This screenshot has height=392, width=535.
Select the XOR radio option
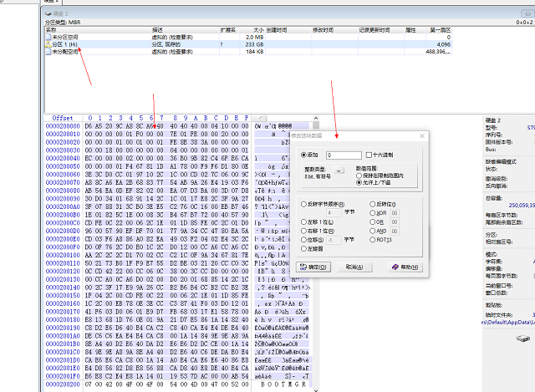[372, 213]
